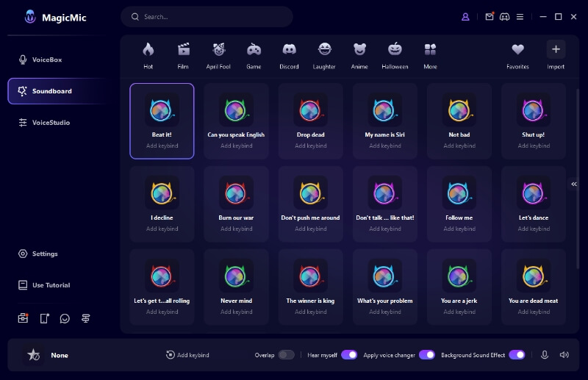Open the user account profile

click(465, 17)
